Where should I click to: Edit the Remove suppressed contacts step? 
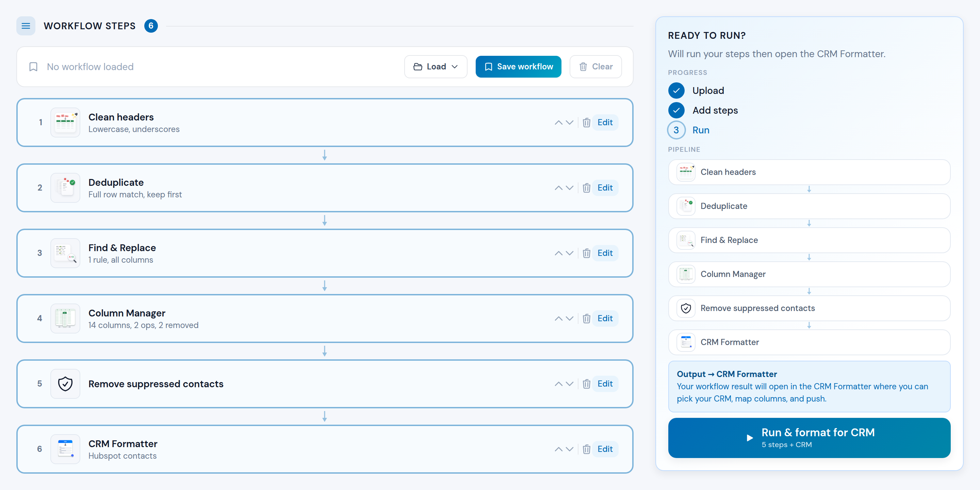pyautogui.click(x=605, y=384)
